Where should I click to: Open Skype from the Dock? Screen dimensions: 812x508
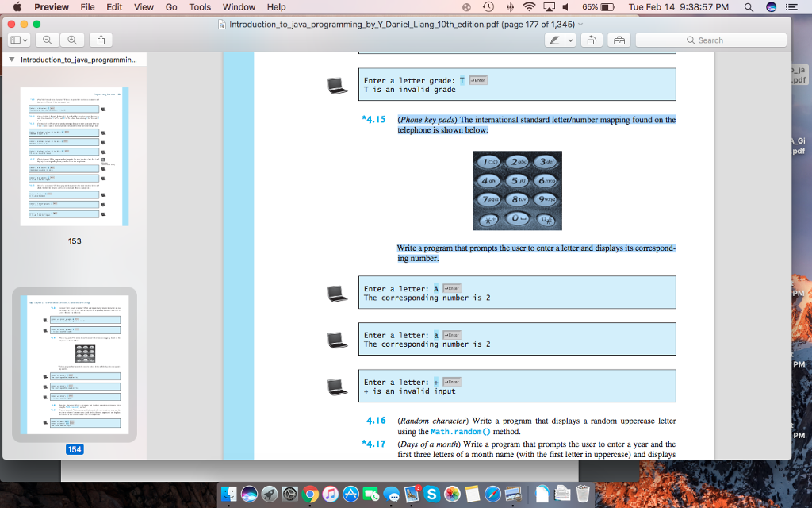click(x=431, y=494)
